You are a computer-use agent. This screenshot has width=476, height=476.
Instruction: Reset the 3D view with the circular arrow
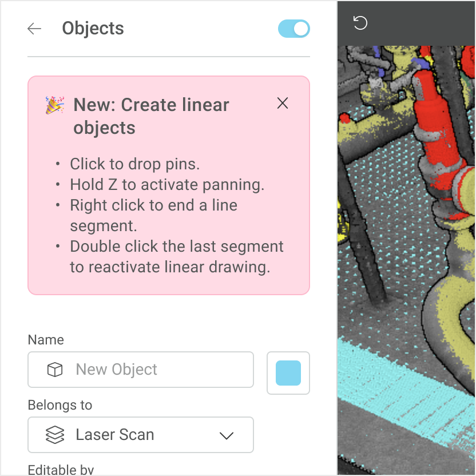[359, 23]
